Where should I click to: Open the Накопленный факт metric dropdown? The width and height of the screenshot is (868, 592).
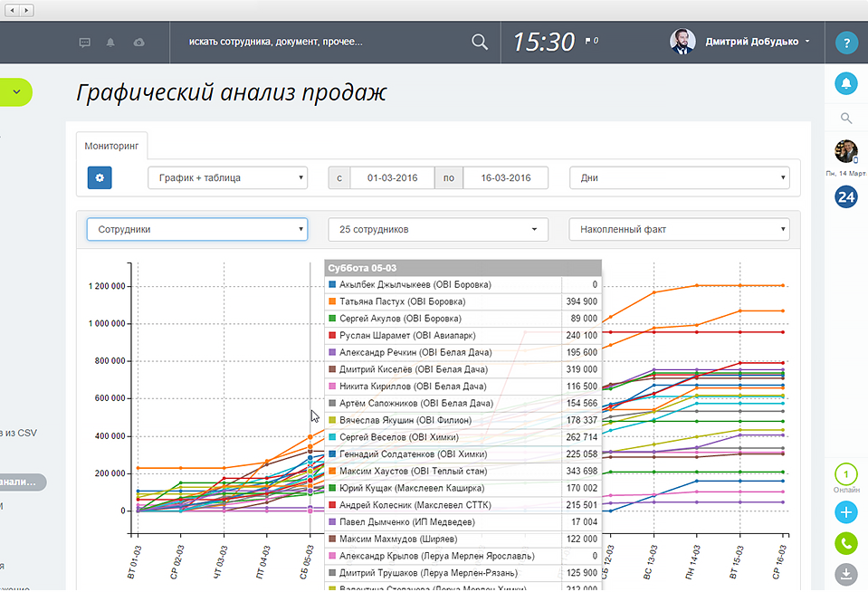point(679,229)
